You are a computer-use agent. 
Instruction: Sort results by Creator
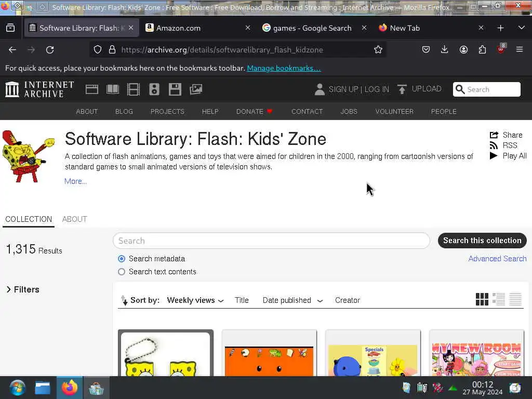348,300
